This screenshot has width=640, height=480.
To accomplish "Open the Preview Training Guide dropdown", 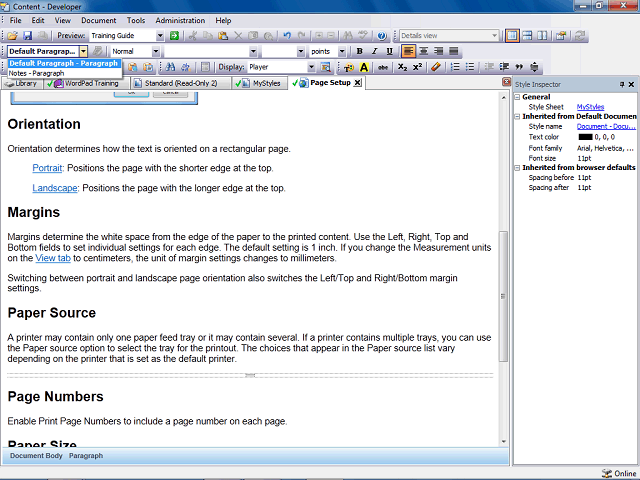I will click(160, 36).
